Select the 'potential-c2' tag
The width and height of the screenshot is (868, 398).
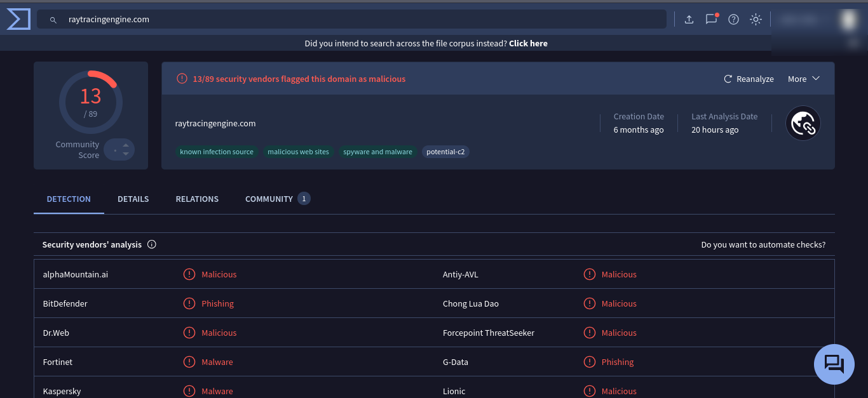445,152
